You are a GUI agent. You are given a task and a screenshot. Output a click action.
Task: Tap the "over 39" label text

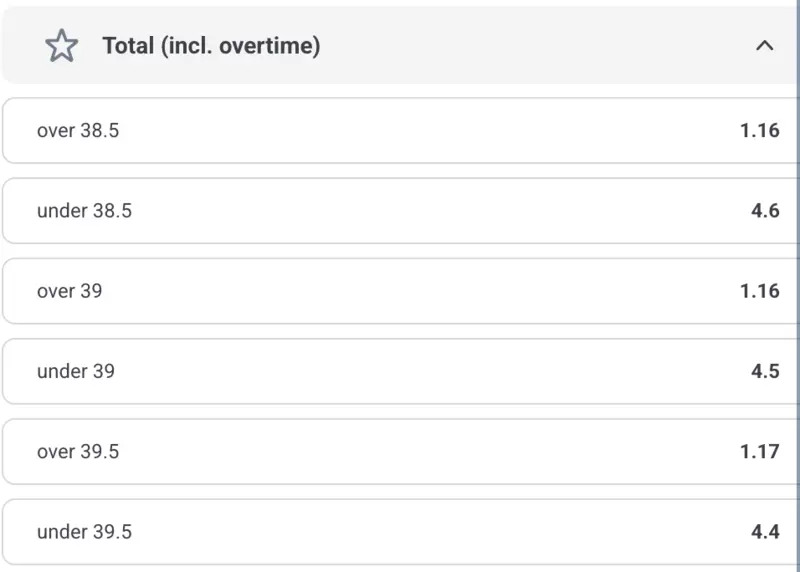click(x=69, y=291)
